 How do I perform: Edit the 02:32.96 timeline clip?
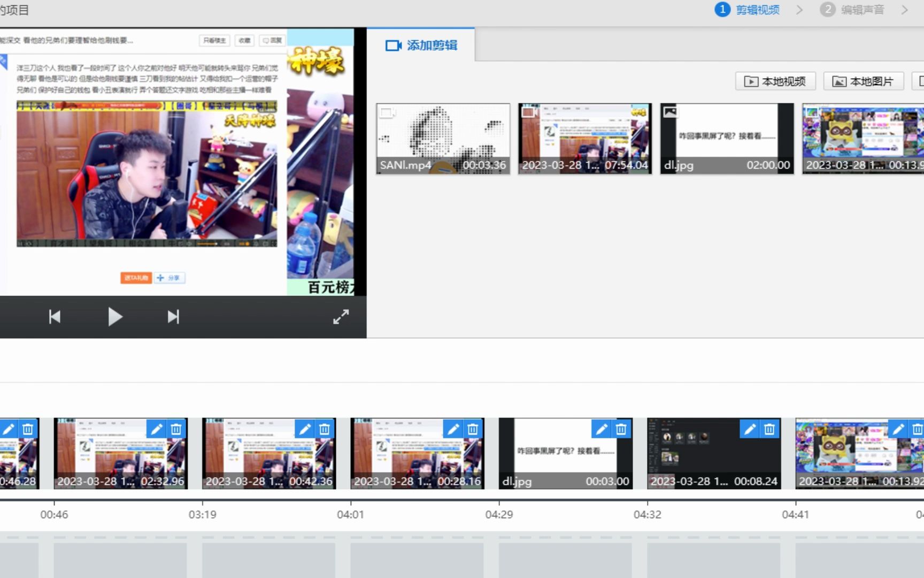tap(157, 429)
